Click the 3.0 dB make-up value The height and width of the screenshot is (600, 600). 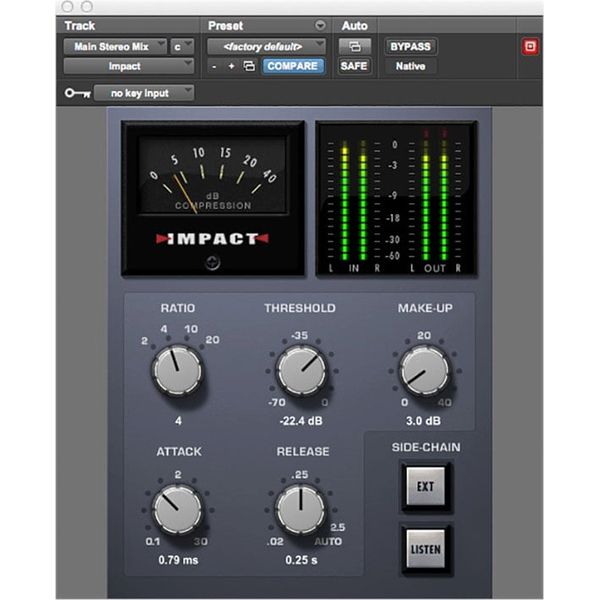(423, 421)
